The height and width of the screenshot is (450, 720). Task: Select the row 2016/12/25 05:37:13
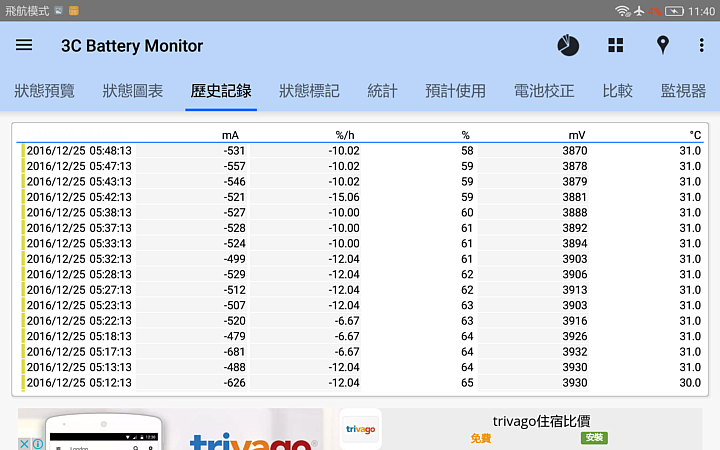362,228
